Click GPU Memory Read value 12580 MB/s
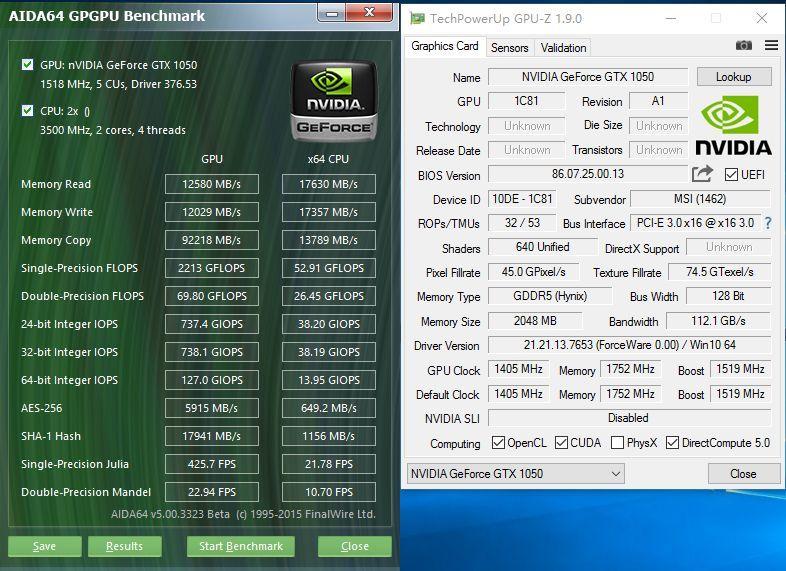 coord(212,184)
